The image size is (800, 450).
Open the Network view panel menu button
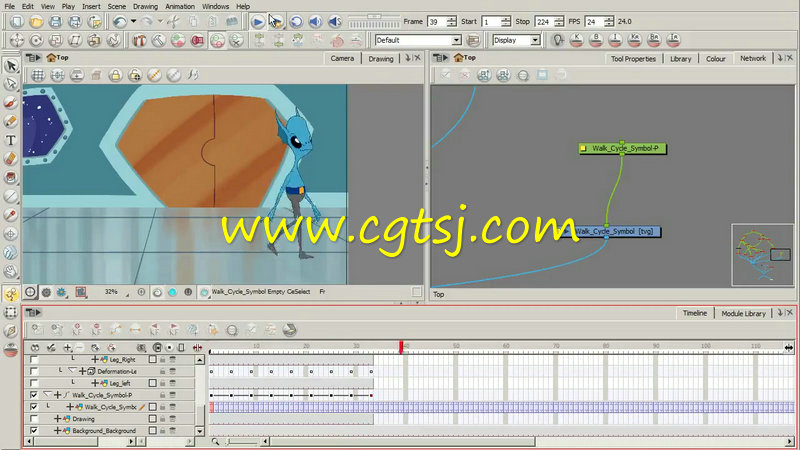coord(440,58)
